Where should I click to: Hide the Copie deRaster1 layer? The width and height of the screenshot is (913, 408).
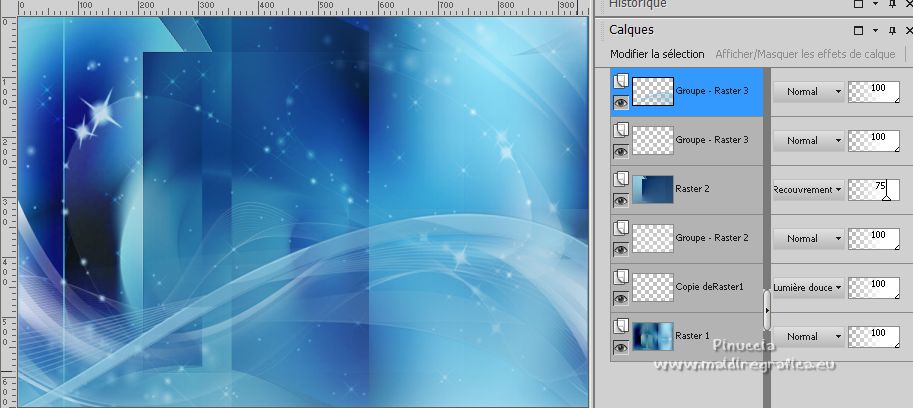point(621,299)
